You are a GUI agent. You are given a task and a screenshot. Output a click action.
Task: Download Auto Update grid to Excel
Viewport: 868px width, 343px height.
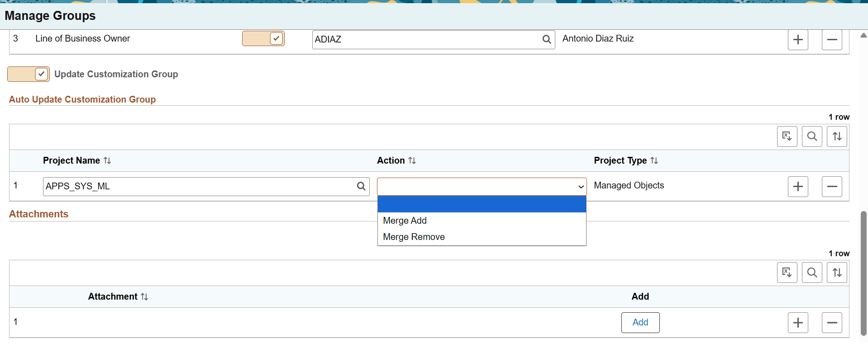[787, 136]
